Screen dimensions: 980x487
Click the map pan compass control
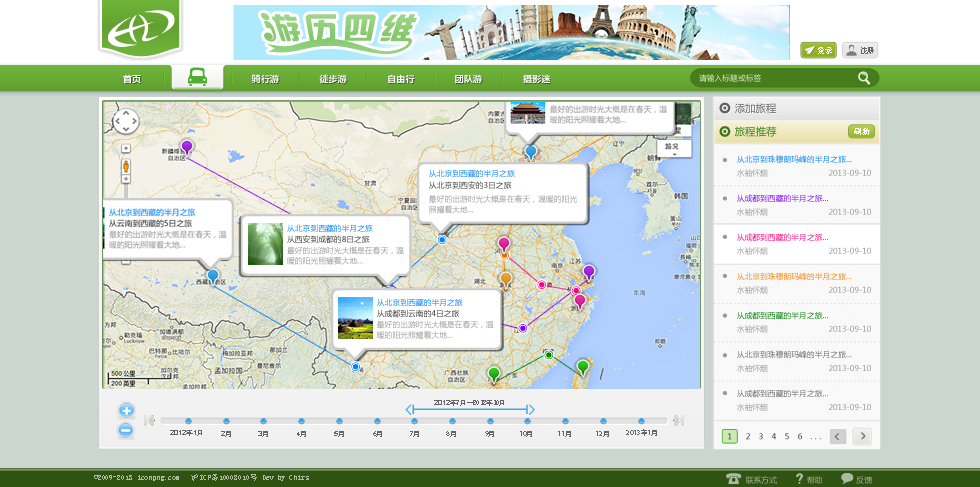pyautogui.click(x=126, y=122)
